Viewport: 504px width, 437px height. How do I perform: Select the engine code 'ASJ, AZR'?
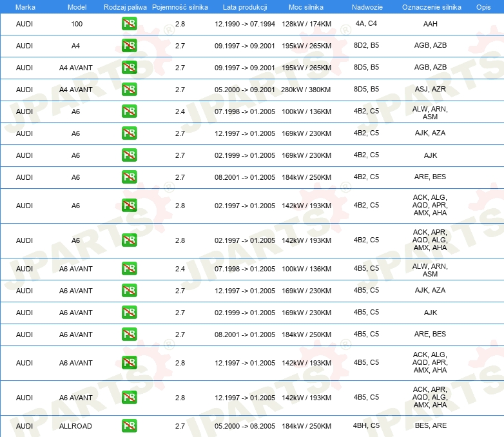click(431, 89)
